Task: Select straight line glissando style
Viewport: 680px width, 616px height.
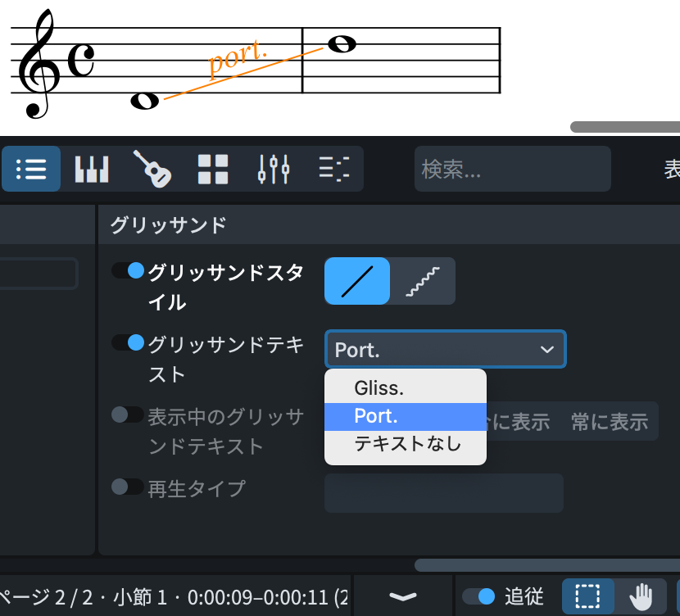Action: tap(357, 281)
